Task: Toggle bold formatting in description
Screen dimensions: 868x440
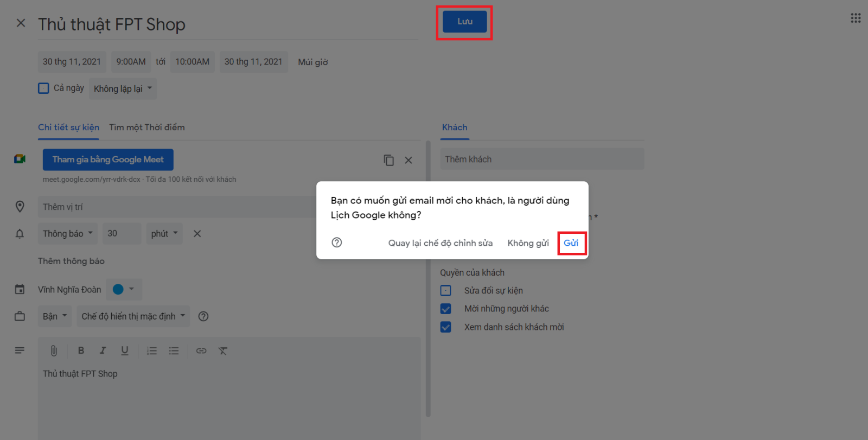Action: (x=81, y=350)
